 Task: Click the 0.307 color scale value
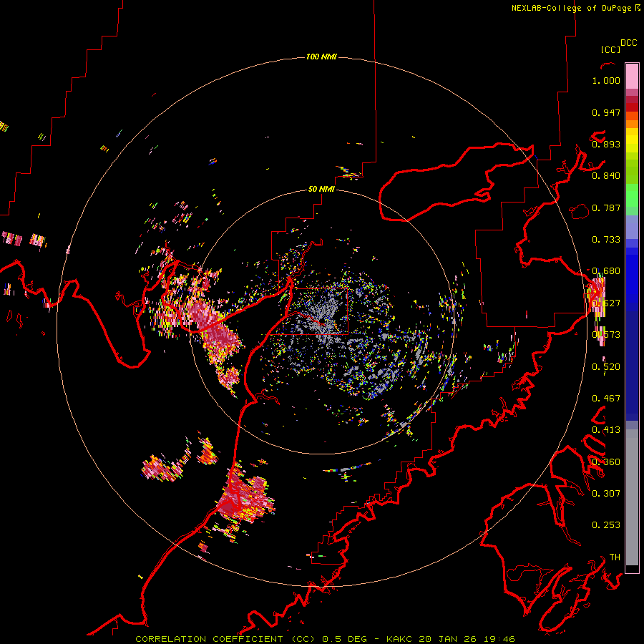point(606,494)
